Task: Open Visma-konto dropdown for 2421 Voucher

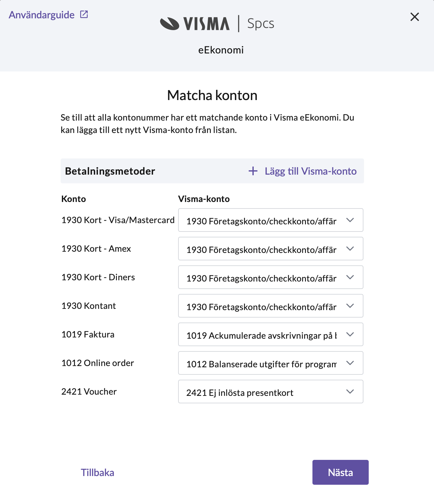Action: point(270,392)
